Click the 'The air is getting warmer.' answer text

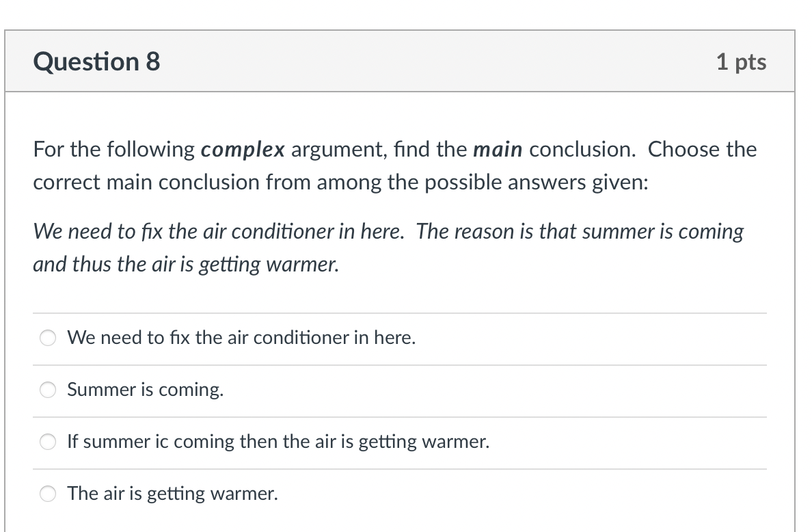pos(172,493)
